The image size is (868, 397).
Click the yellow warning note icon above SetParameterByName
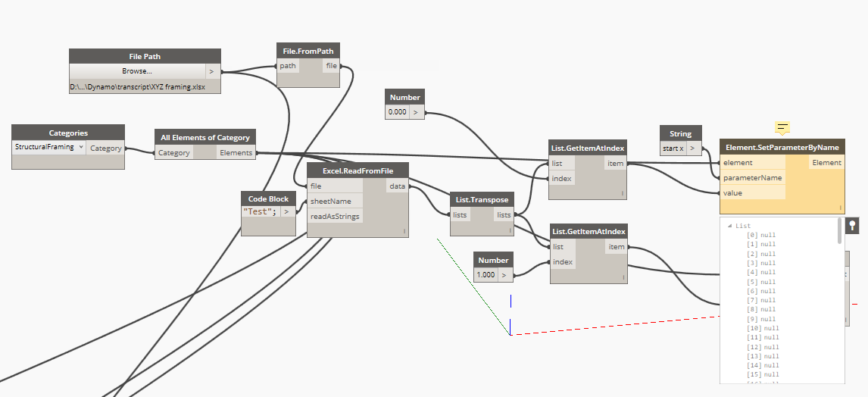coord(782,128)
